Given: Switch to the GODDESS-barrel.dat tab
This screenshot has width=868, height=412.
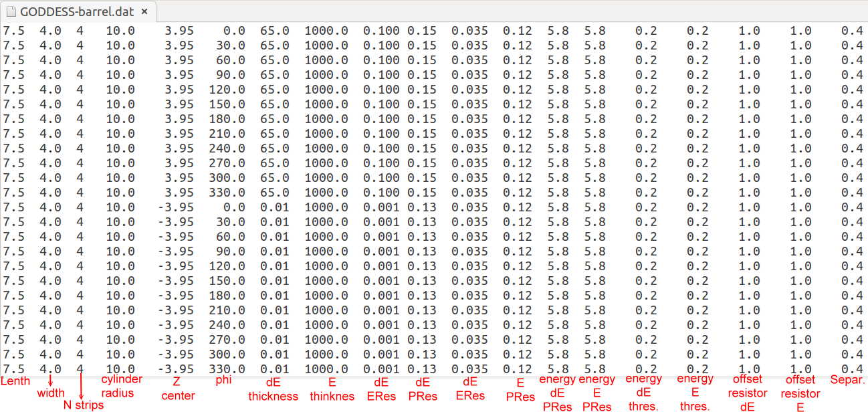Looking at the screenshot, I should click(76, 12).
